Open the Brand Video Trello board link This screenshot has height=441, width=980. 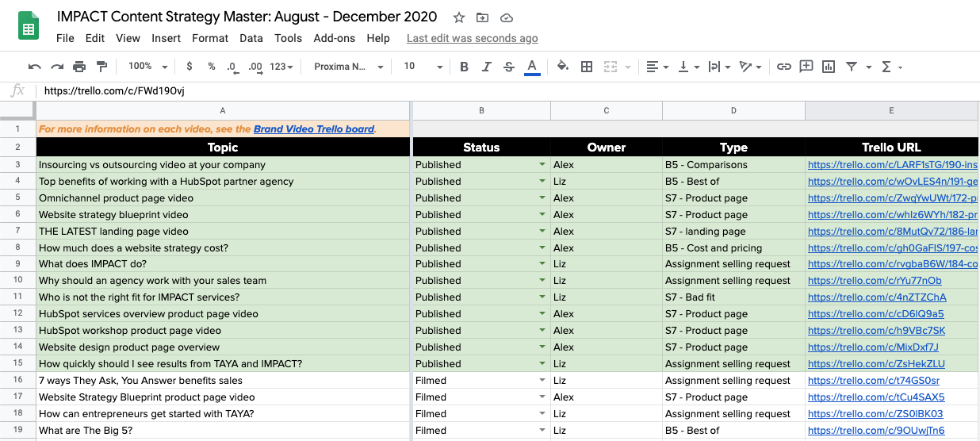[314, 128]
